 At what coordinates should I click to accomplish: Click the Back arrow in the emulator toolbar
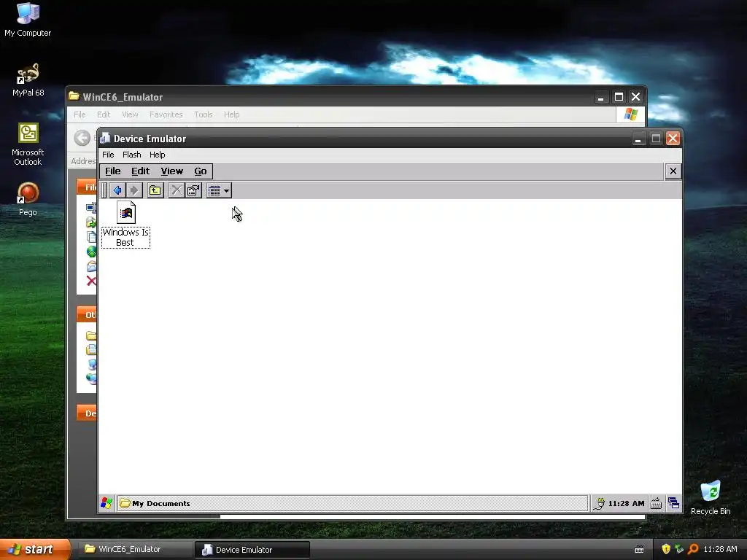pyautogui.click(x=117, y=190)
